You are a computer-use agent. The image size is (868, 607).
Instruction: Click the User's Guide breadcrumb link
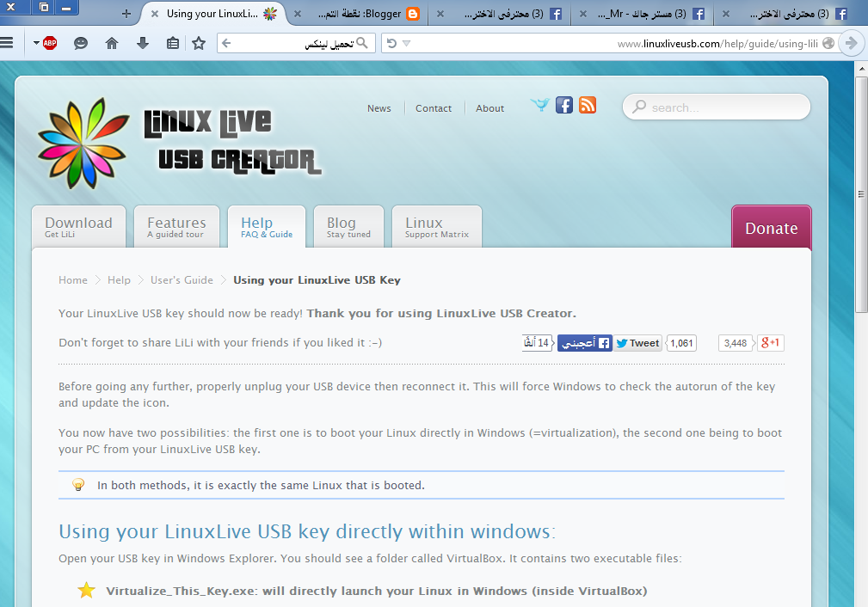click(182, 280)
